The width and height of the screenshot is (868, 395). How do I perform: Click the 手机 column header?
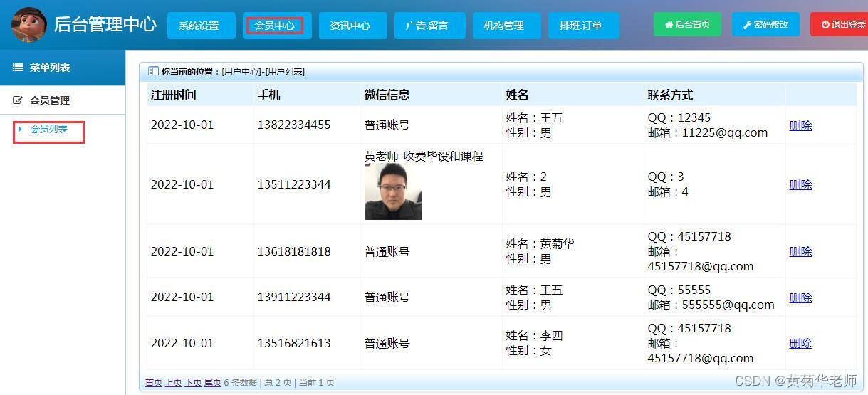click(x=268, y=95)
